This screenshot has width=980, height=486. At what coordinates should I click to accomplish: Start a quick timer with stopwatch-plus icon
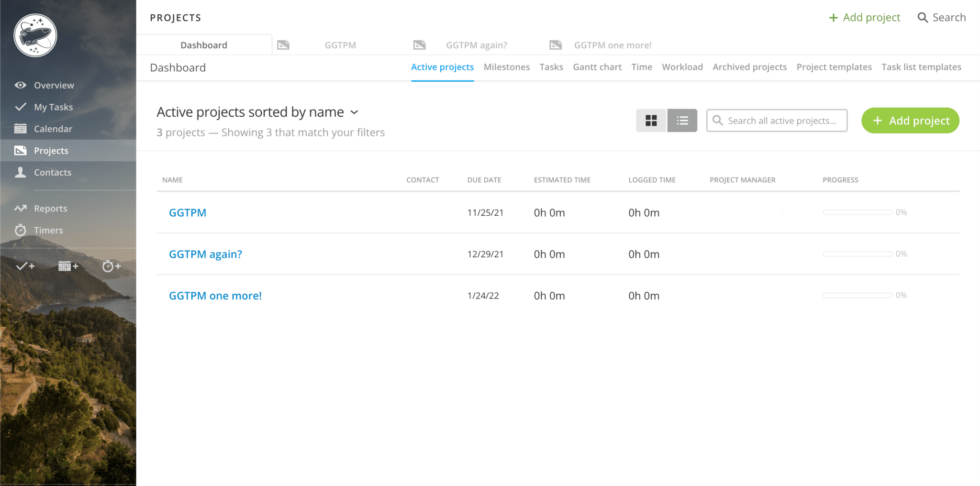pyautogui.click(x=111, y=266)
